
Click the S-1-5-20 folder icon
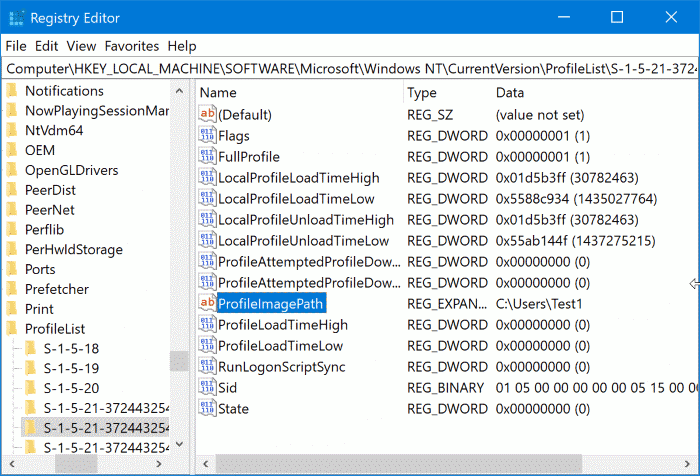31,388
